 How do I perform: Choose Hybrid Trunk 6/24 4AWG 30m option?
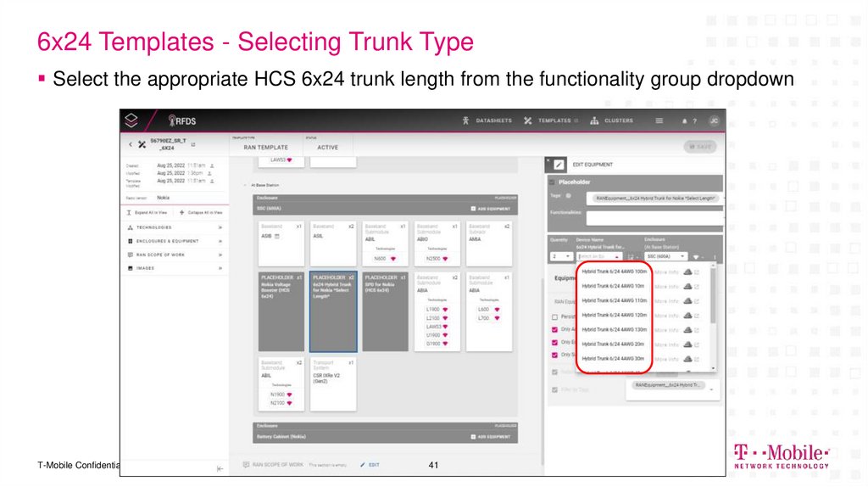tap(613, 359)
